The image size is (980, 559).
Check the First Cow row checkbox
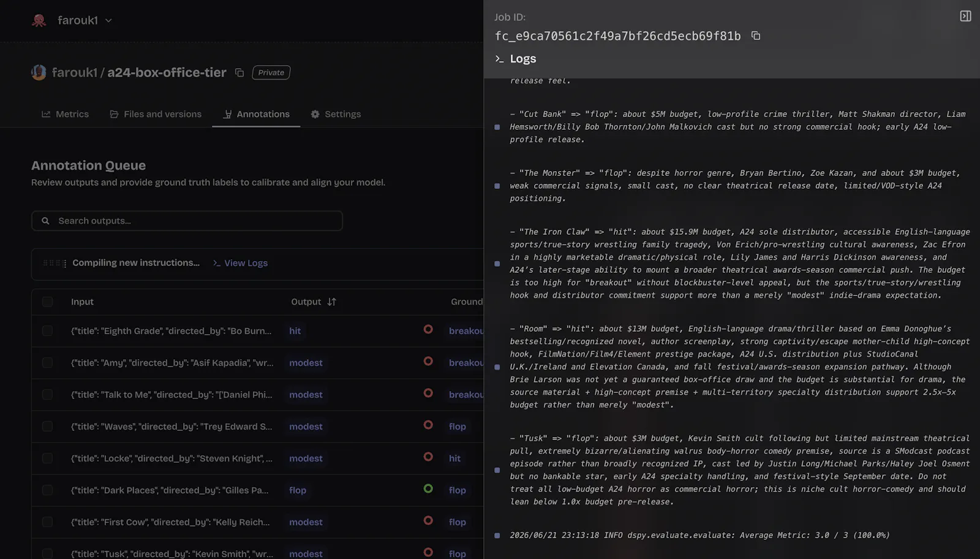click(47, 522)
